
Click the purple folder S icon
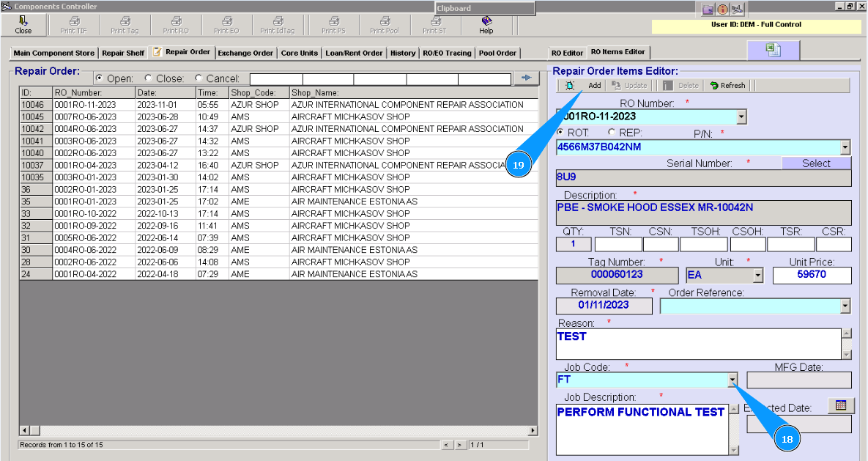click(x=708, y=10)
